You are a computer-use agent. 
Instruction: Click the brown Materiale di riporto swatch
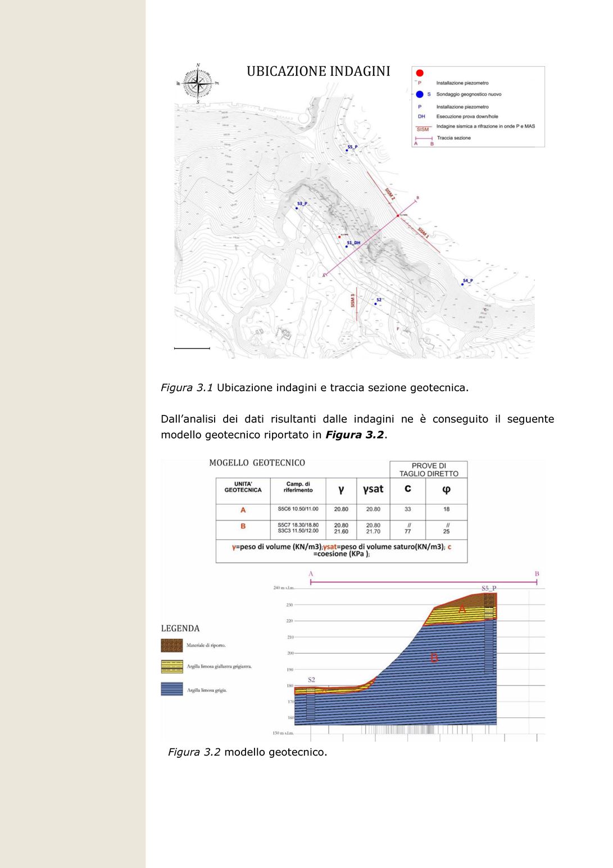point(172,645)
